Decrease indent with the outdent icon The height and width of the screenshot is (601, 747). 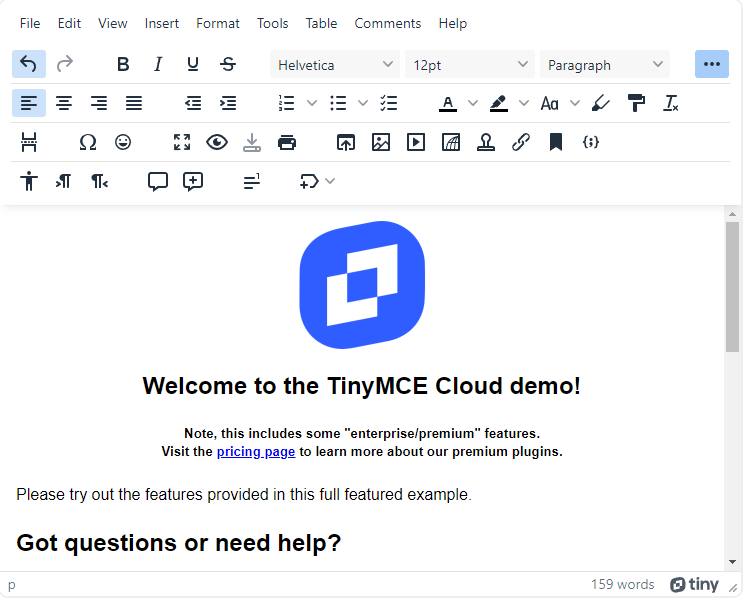click(193, 103)
